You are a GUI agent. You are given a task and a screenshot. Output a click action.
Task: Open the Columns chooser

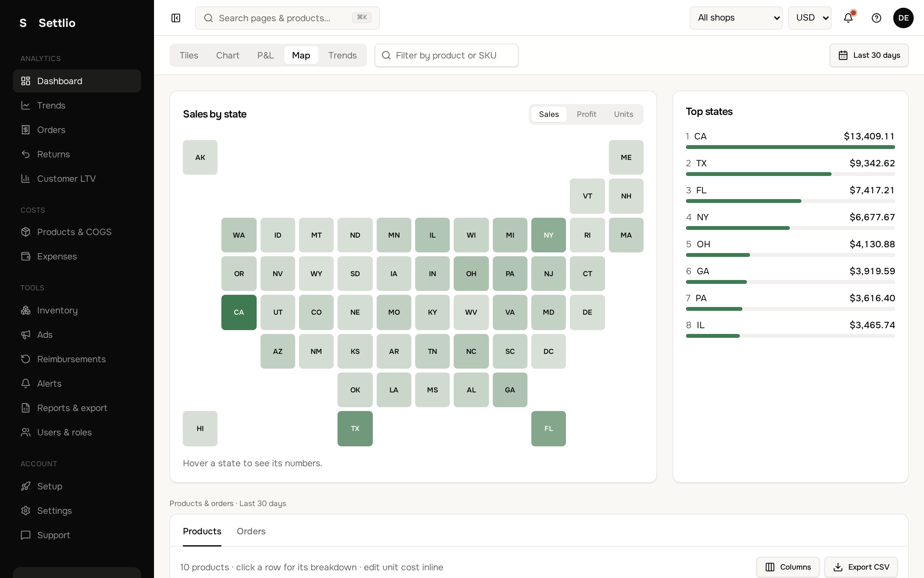(787, 567)
